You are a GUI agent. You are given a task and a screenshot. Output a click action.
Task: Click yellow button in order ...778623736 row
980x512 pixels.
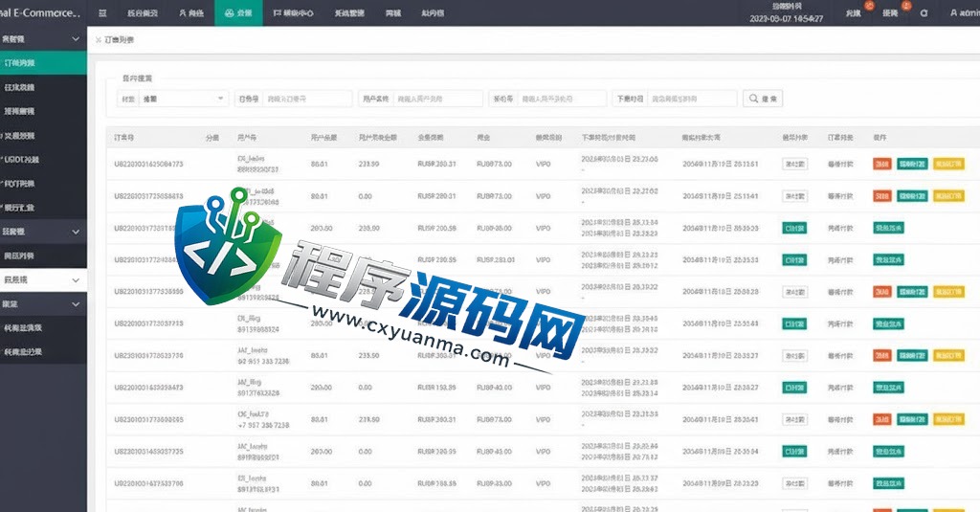948,356
